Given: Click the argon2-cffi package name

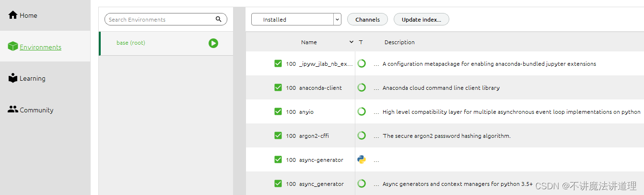Looking at the screenshot, I should click(314, 136).
